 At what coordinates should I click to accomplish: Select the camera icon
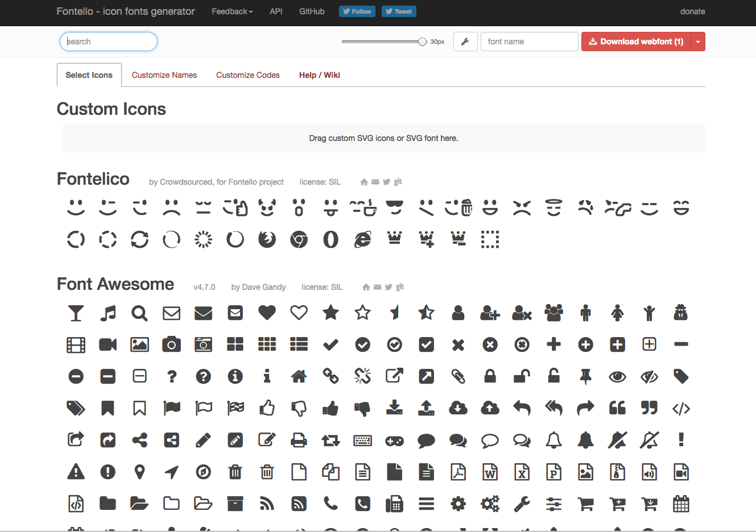pyautogui.click(x=171, y=344)
